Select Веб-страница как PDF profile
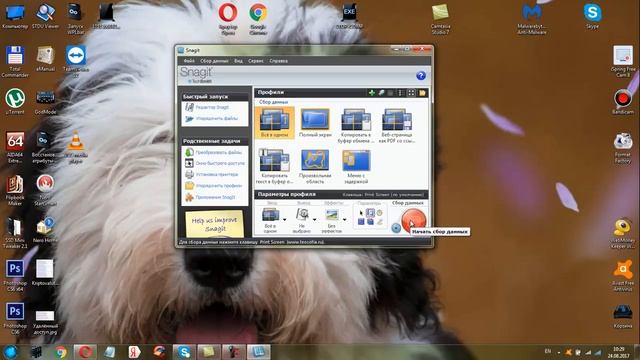The height and width of the screenshot is (360, 640). click(397, 126)
